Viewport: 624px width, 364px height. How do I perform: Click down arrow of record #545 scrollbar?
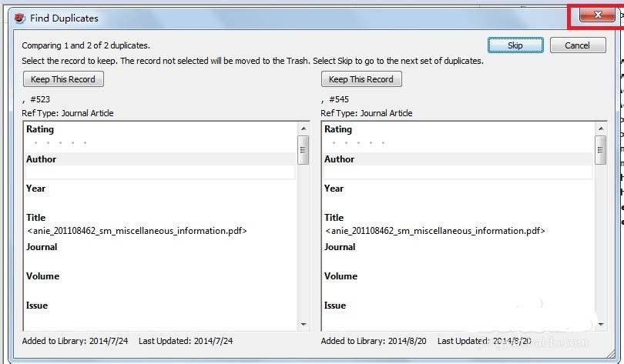pos(601,325)
